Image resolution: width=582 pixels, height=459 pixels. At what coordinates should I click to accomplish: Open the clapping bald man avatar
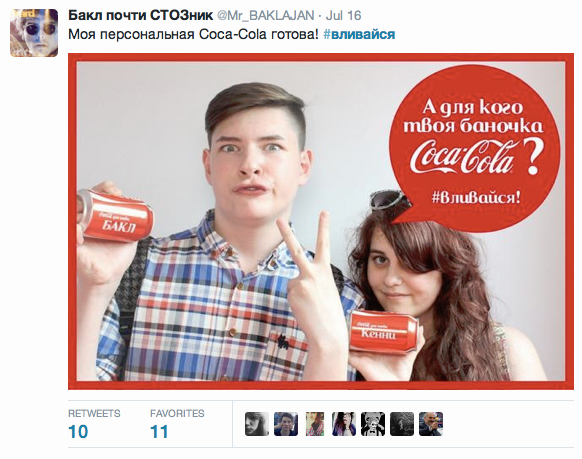(431, 424)
